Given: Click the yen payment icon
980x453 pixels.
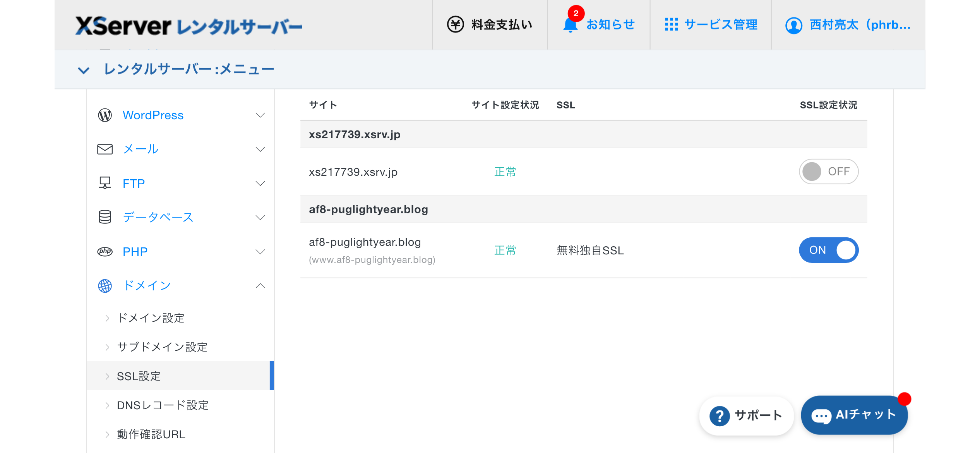Looking at the screenshot, I should (456, 24).
